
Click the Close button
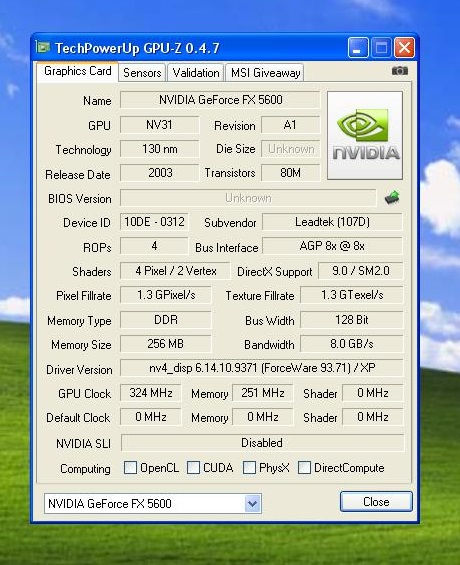[x=376, y=502]
